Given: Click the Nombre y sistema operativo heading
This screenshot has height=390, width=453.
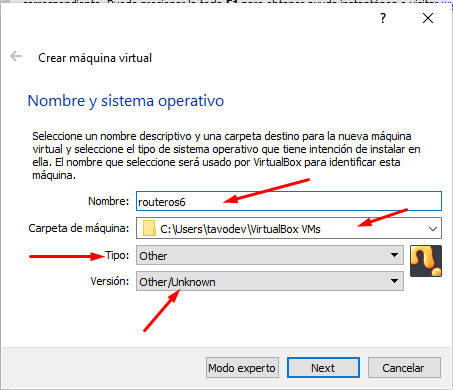Looking at the screenshot, I should click(x=126, y=101).
